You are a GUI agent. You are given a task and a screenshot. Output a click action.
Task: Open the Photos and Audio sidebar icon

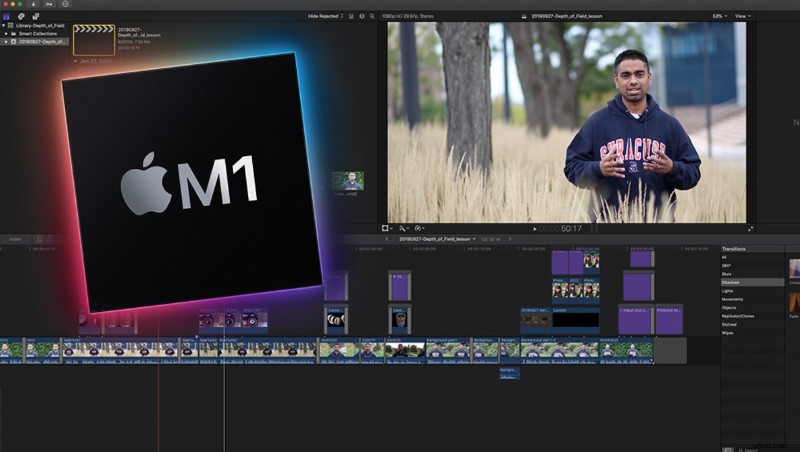point(21,16)
